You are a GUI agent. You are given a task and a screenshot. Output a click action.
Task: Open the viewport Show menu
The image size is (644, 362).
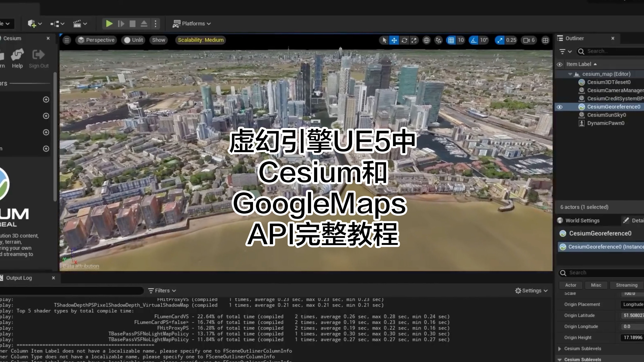(x=159, y=40)
